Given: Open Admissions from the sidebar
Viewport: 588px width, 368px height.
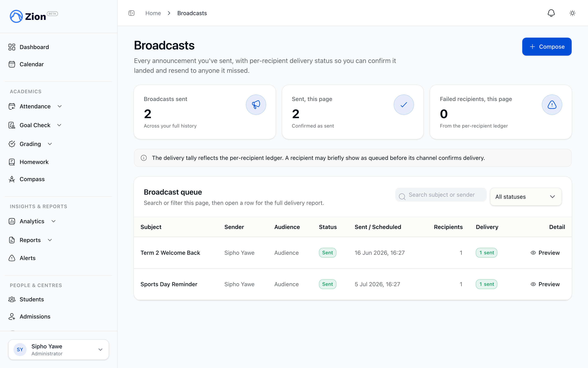Looking at the screenshot, I should (35, 316).
